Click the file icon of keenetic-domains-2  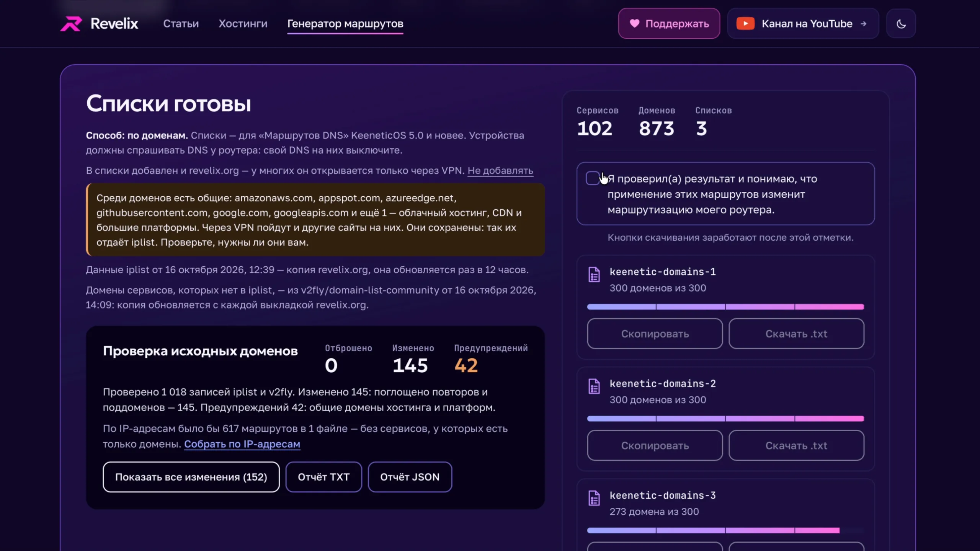click(x=594, y=386)
